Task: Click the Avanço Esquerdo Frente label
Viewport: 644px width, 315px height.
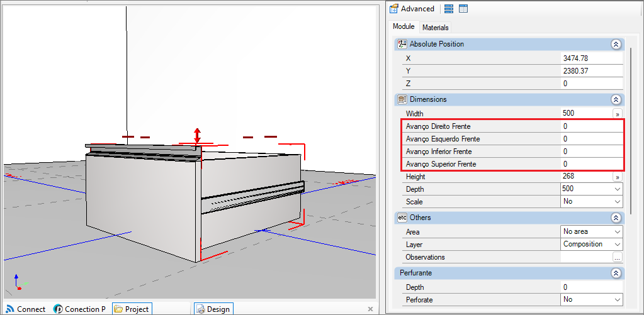Action: point(443,138)
